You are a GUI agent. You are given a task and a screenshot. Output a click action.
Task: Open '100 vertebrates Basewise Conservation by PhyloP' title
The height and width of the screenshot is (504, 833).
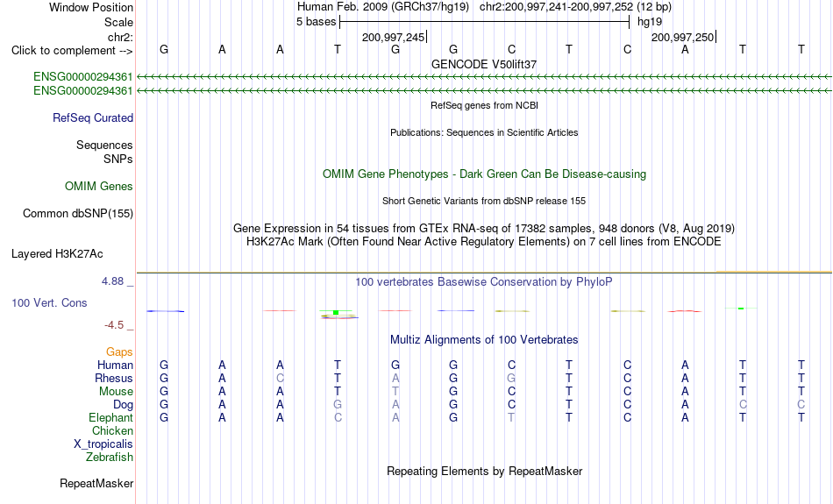484,282
